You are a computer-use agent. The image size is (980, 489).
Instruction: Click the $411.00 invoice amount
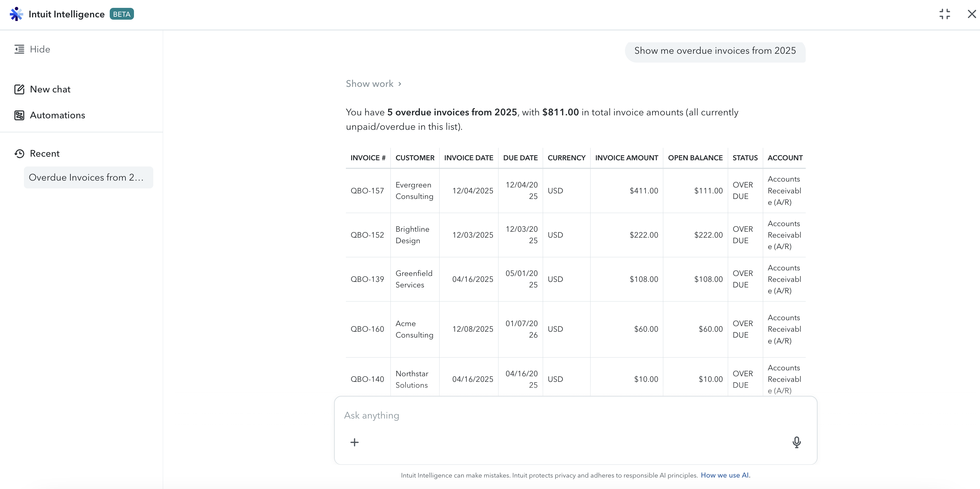644,191
